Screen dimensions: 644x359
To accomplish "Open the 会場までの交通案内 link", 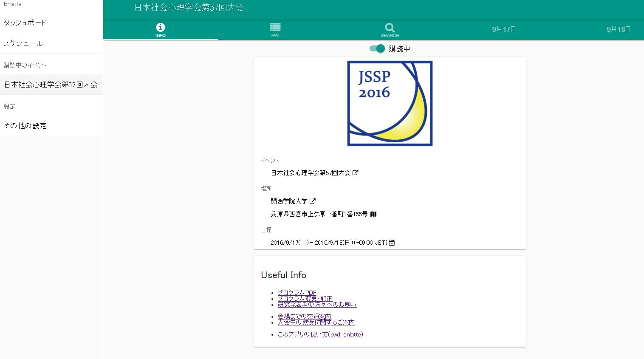I will (304, 316).
